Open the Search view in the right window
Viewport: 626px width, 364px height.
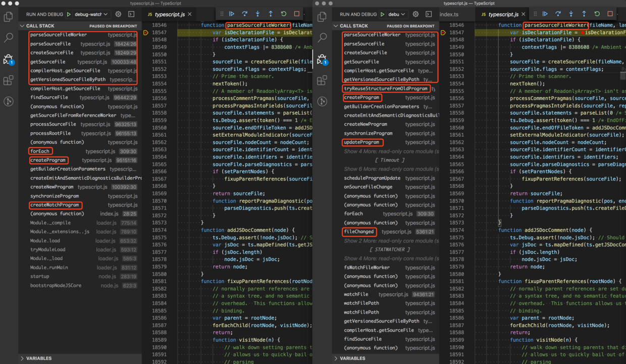point(322,37)
